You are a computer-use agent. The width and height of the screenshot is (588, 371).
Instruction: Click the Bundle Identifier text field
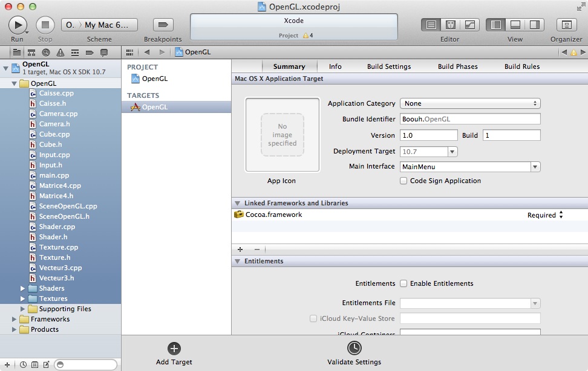(x=469, y=119)
